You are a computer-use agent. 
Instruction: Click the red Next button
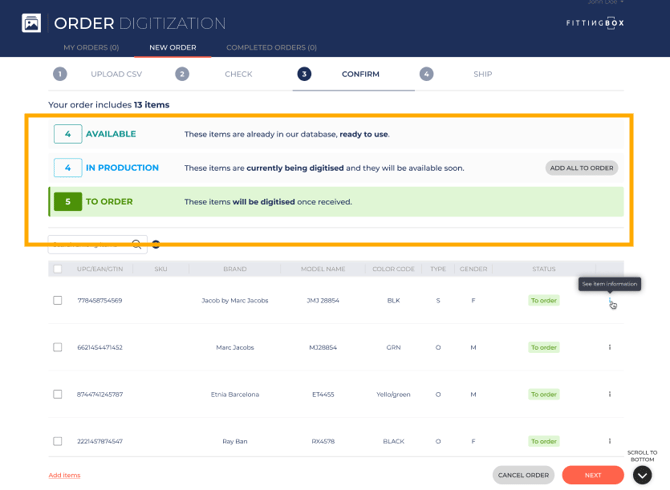click(592, 475)
